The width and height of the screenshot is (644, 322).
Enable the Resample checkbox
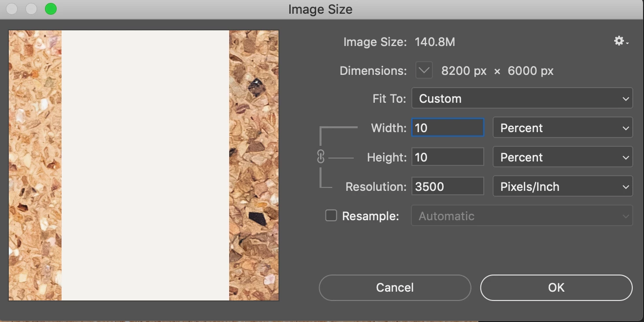[331, 215]
